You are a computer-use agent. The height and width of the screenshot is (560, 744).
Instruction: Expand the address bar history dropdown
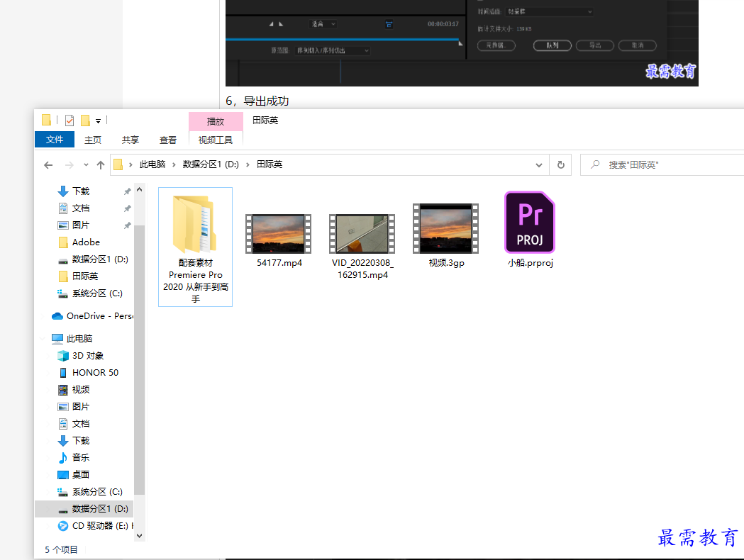pyautogui.click(x=539, y=165)
